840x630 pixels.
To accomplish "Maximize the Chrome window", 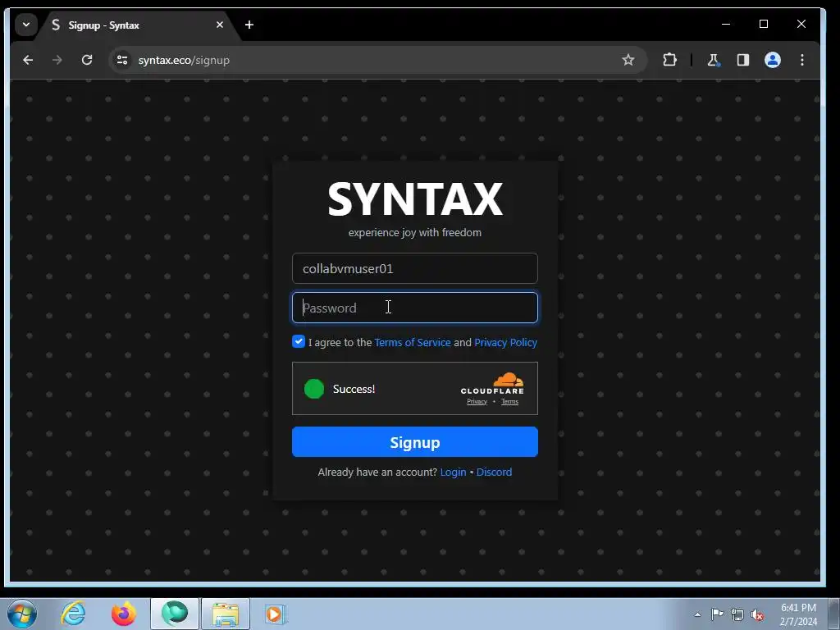I will pyautogui.click(x=764, y=24).
